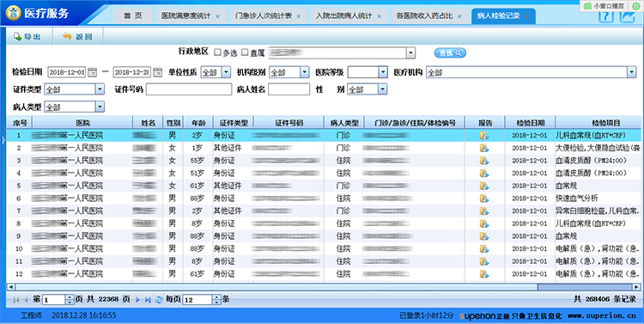Select cell 儿科血常规 in row 8
The height and width of the screenshot is (324, 644).
click(591, 223)
